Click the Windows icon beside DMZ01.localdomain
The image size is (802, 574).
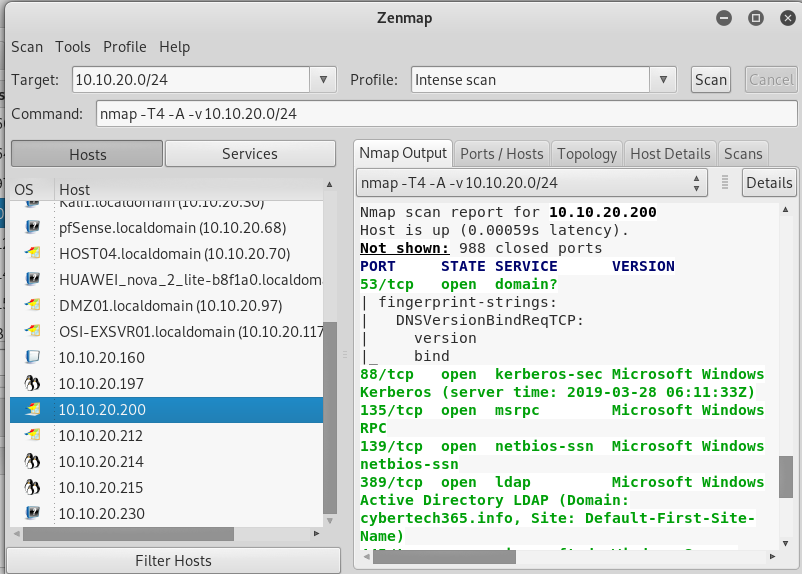[33, 305]
